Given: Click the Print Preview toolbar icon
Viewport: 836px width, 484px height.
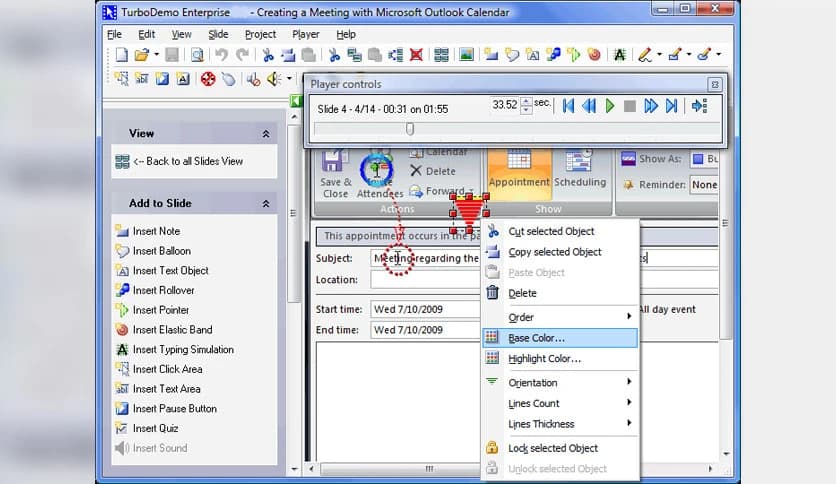Looking at the screenshot, I should [x=197, y=55].
